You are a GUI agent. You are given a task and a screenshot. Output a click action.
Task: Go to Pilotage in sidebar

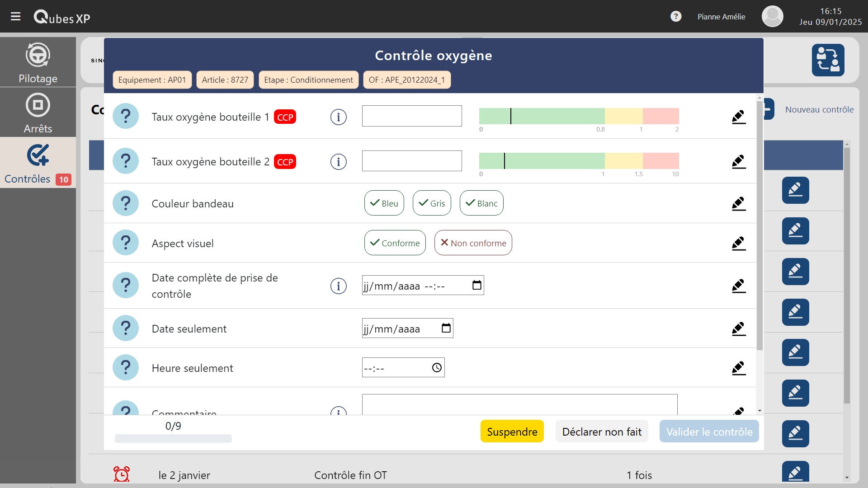(38, 63)
